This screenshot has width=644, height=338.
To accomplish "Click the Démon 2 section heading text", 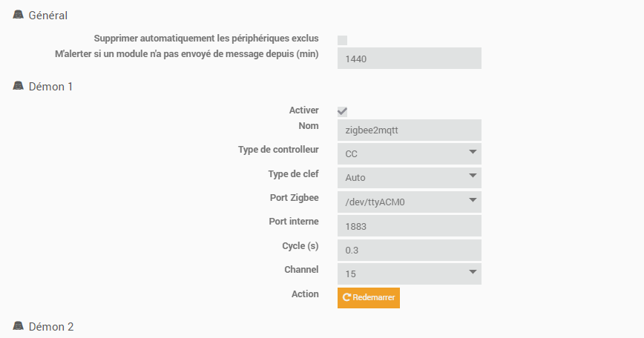I will tap(50, 327).
